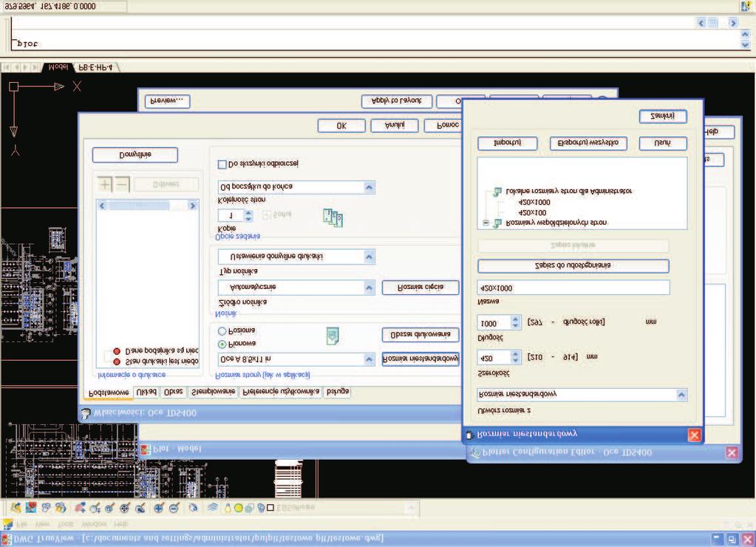Select the Pozioma orientation radio button
Screen dimensions: 756x547
(222, 331)
